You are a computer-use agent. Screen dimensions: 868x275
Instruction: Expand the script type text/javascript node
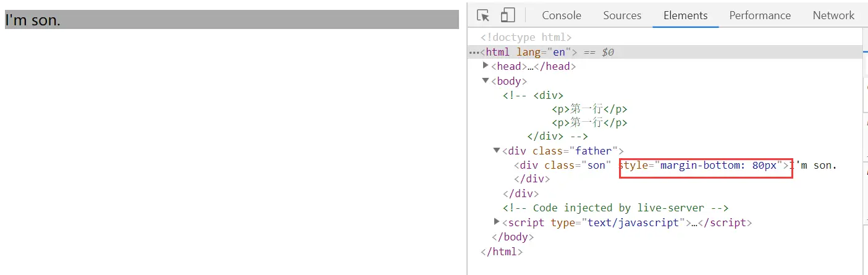pyautogui.click(x=497, y=221)
